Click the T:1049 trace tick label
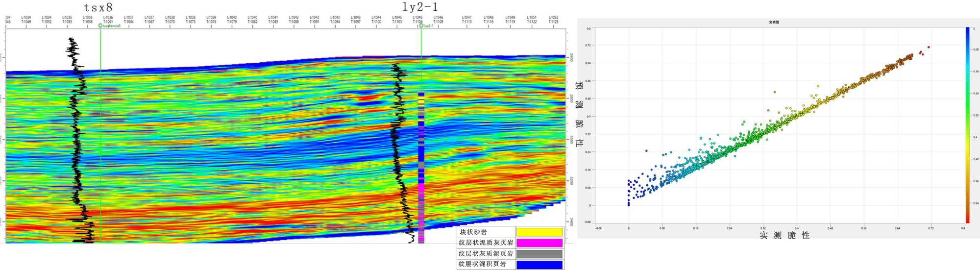980x270 pixels. pyautogui.click(x=26, y=22)
